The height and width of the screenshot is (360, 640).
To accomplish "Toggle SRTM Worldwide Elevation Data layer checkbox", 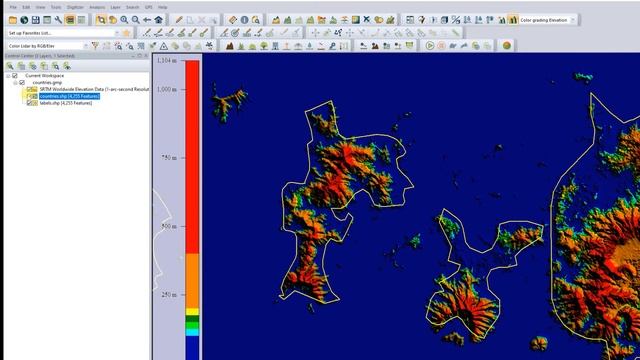I will 29,89.
